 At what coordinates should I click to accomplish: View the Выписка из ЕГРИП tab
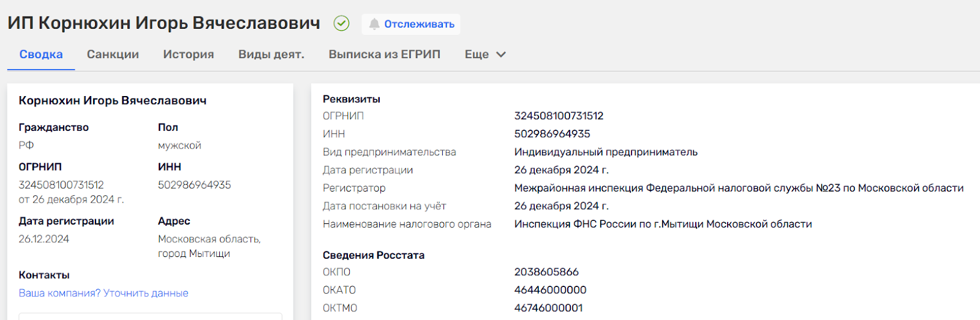pyautogui.click(x=385, y=54)
